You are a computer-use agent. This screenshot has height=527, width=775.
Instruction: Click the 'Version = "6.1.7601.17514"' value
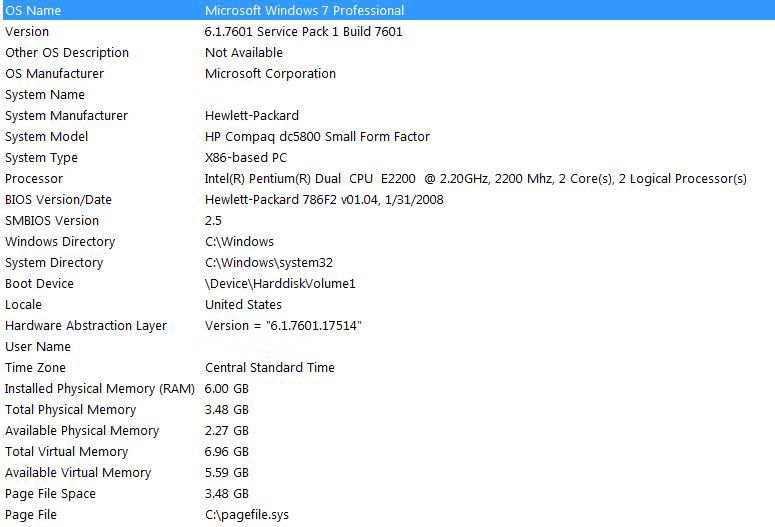click(x=283, y=326)
